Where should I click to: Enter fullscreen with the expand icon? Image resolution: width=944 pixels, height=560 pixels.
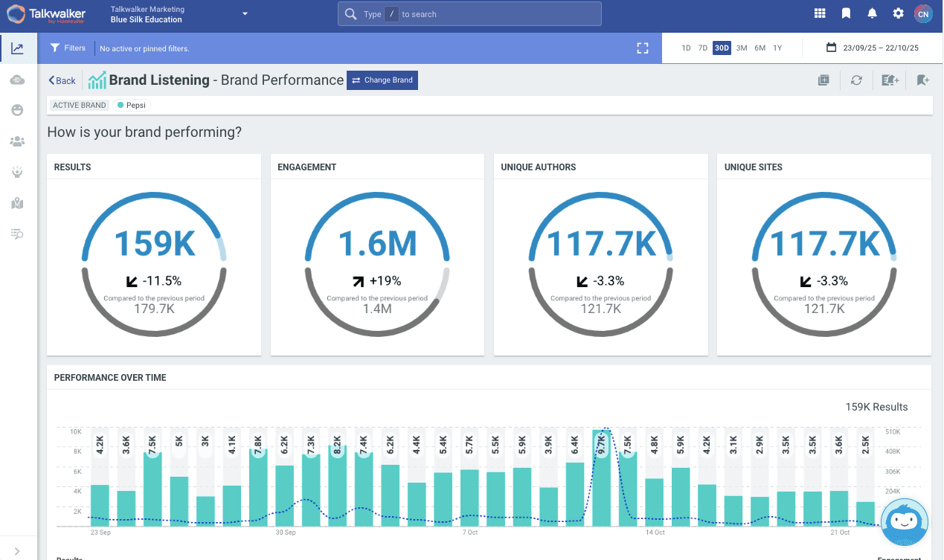[x=643, y=48]
